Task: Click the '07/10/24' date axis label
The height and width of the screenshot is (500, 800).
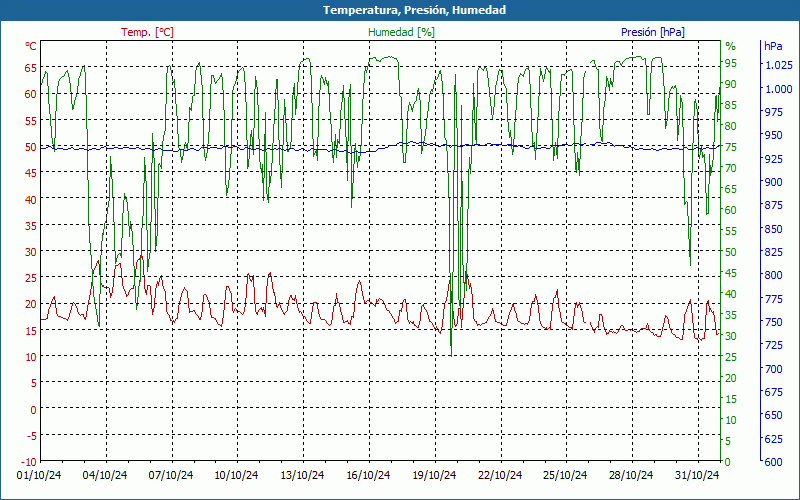Action: [170, 475]
